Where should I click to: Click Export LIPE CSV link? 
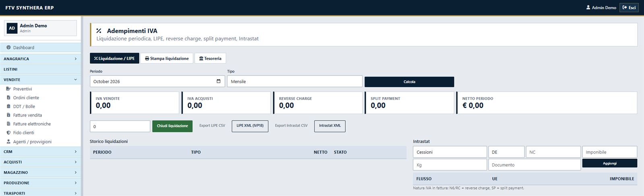212,125
